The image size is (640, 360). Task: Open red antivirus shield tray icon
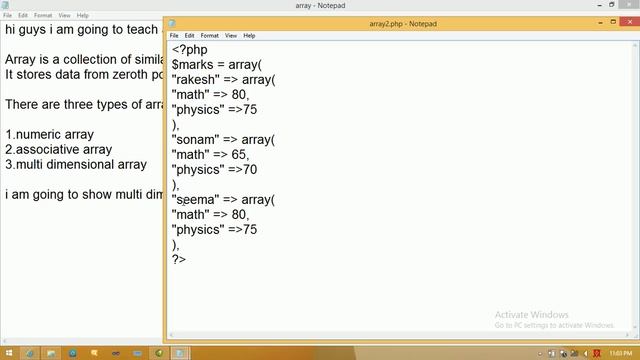[x=597, y=353]
